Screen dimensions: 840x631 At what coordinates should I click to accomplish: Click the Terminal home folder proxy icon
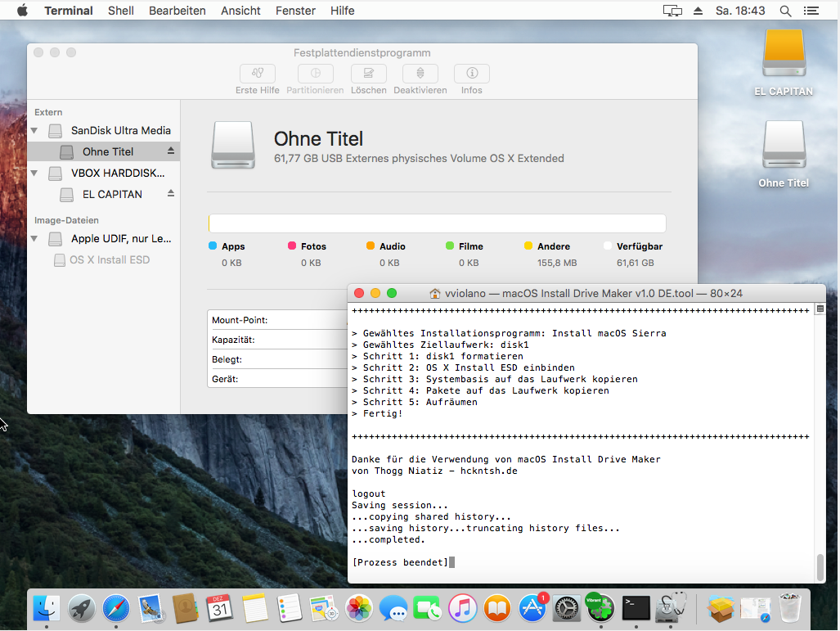click(x=435, y=293)
